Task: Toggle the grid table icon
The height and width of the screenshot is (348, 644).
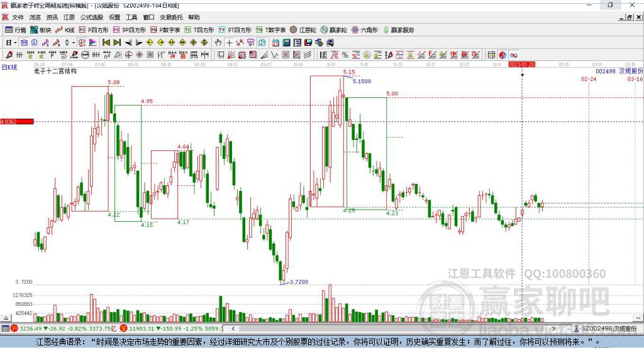Action: (x=491, y=55)
